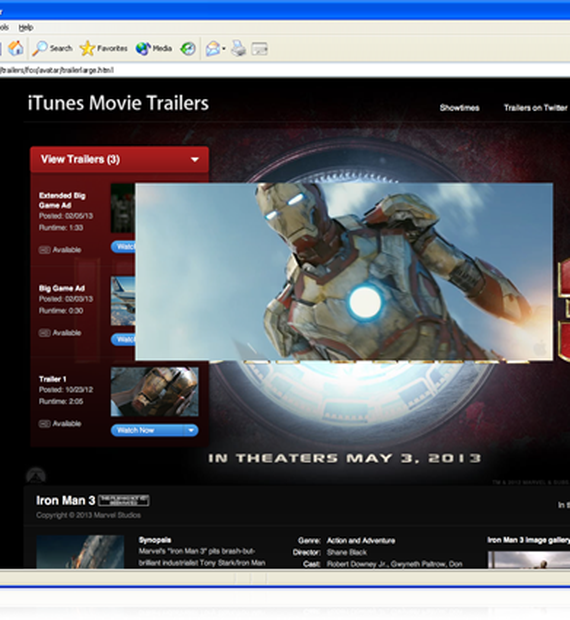Click the Extended Big Game Ad thumbnail
Viewport: 570px width, 620px height.
click(123, 208)
